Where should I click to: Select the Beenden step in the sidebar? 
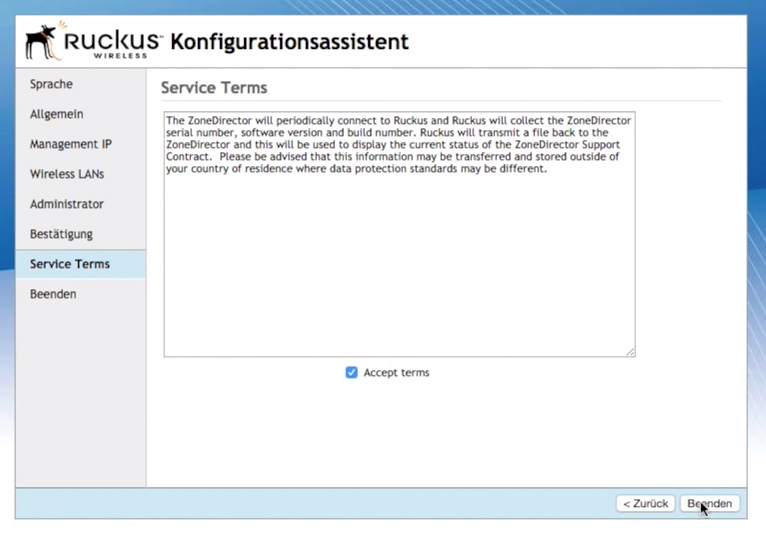53,294
